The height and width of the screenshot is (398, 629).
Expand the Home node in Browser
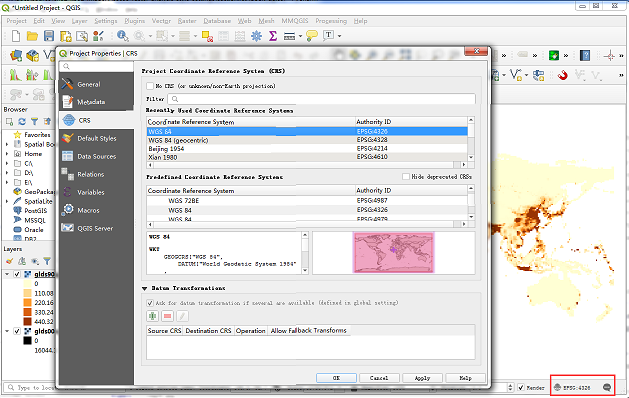(7, 154)
